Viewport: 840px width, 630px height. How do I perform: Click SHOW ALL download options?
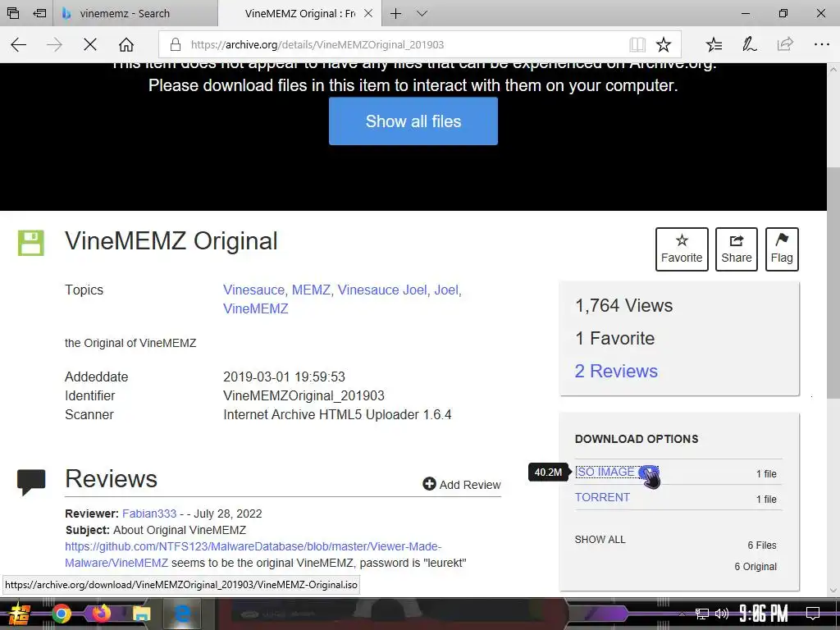[600, 540]
